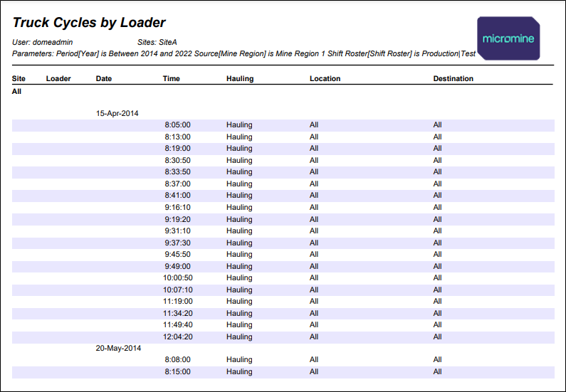
Task: Click Hauling in the 8:05:00 row
Action: (x=239, y=125)
